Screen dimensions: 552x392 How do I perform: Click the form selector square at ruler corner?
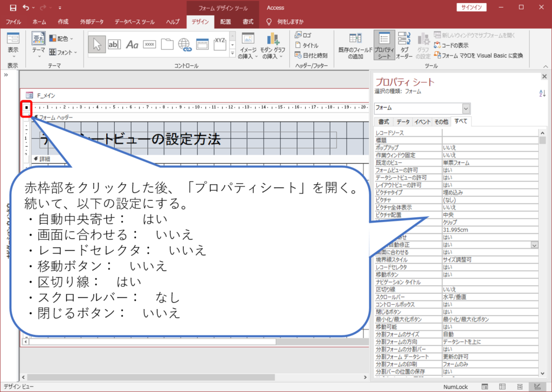pyautogui.click(x=26, y=107)
